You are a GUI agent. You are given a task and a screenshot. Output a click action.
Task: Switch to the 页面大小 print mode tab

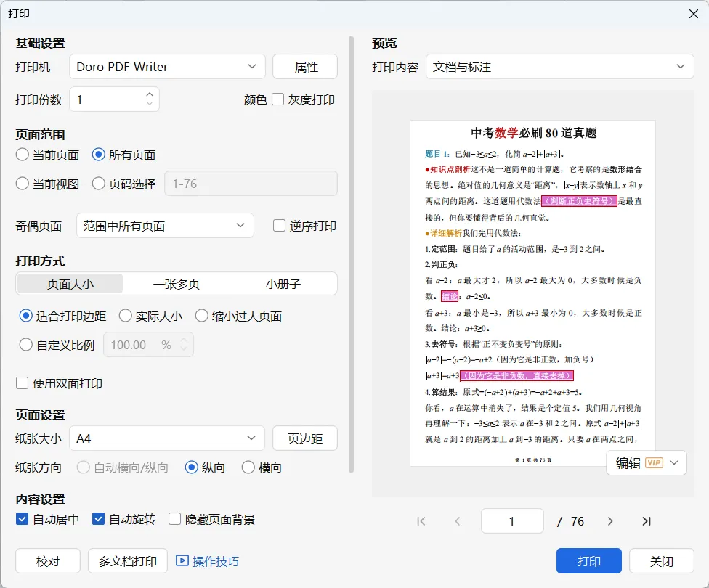pyautogui.click(x=70, y=283)
